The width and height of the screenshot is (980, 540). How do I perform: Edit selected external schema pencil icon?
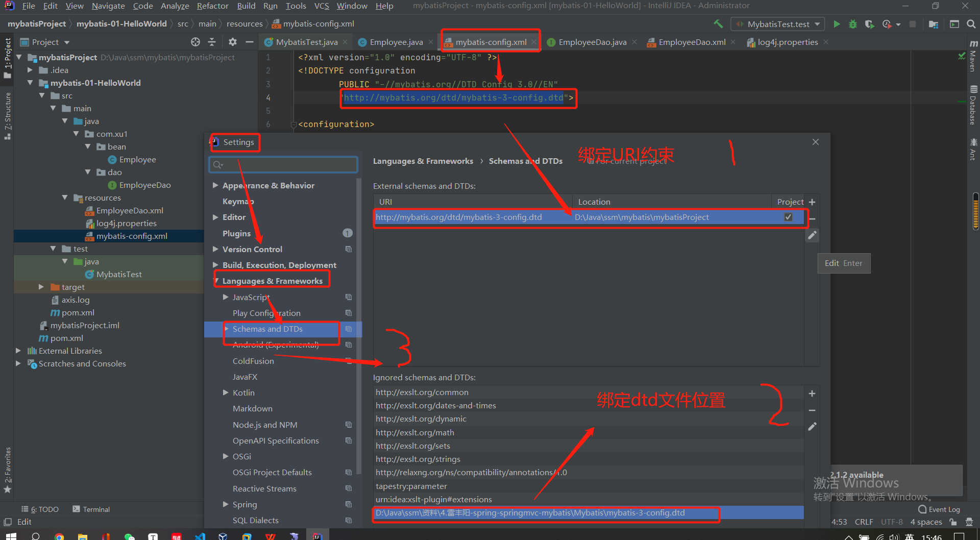coord(812,235)
